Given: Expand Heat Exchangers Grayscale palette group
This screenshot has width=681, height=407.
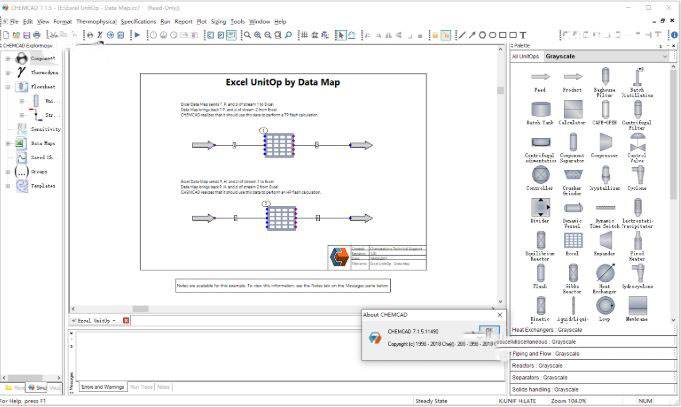Looking at the screenshot, I should (x=593, y=330).
